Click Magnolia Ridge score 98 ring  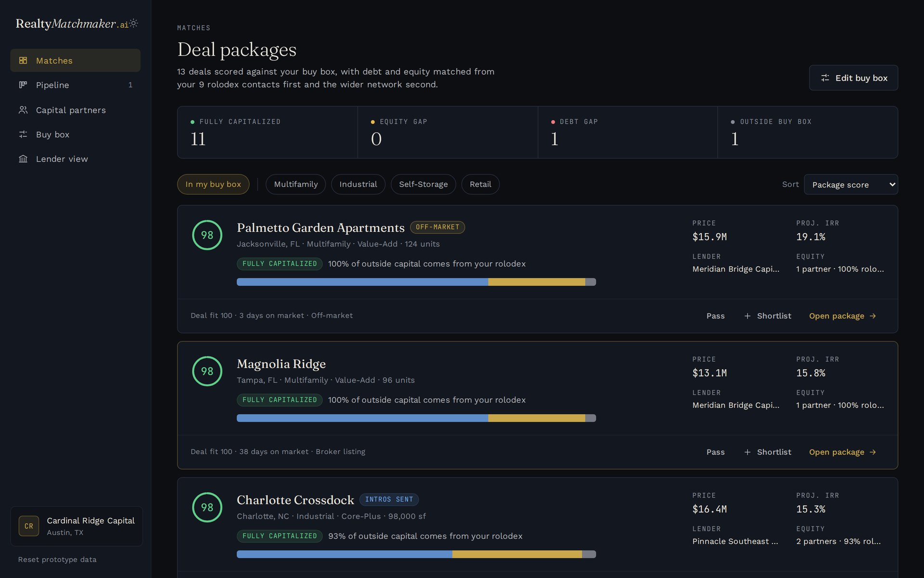click(207, 371)
